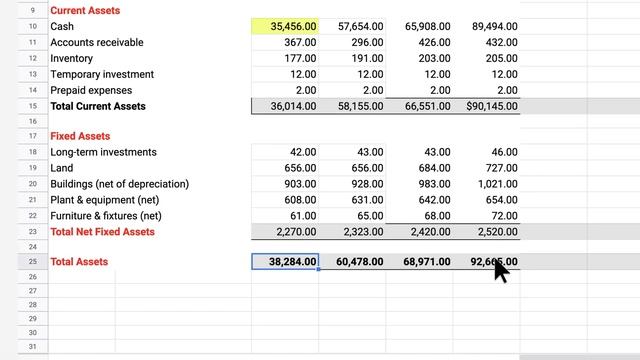Select Plant & equipment value 631.00
Image resolution: width=640 pixels, height=360 pixels.
click(x=367, y=200)
